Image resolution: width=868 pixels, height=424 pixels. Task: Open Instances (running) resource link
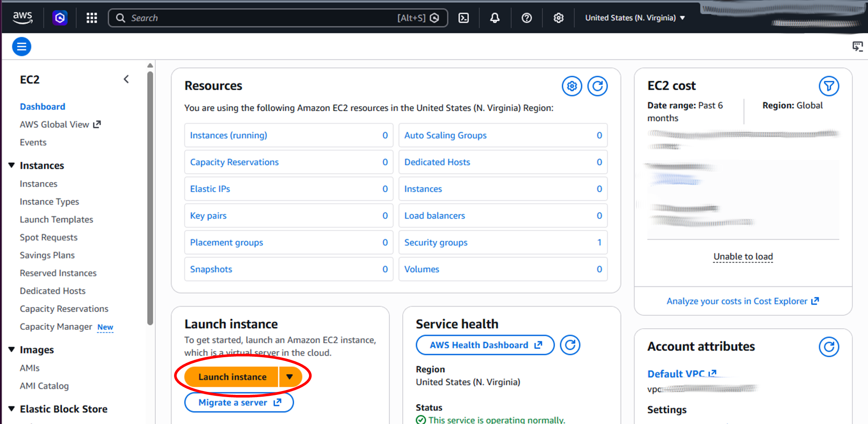pyautogui.click(x=229, y=135)
